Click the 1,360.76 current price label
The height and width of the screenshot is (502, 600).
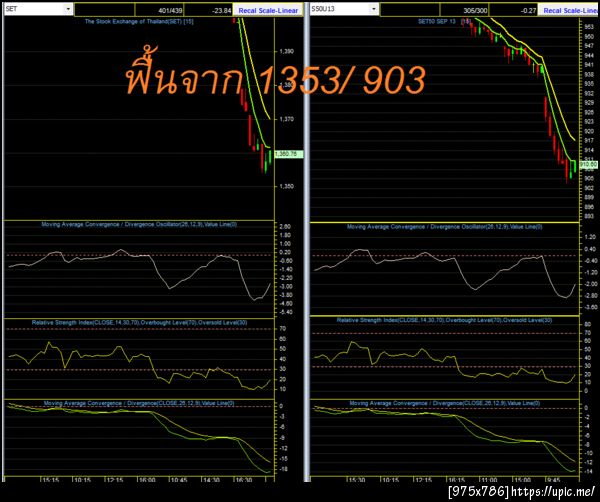pyautogui.click(x=289, y=154)
